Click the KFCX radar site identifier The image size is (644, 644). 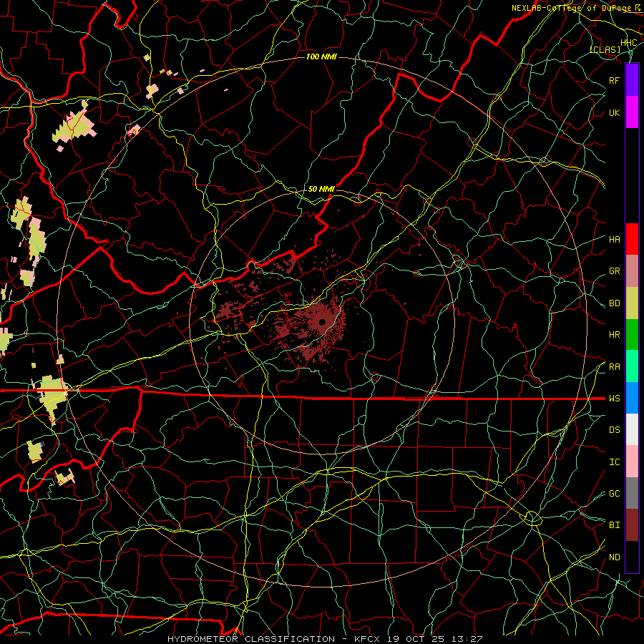367,639
